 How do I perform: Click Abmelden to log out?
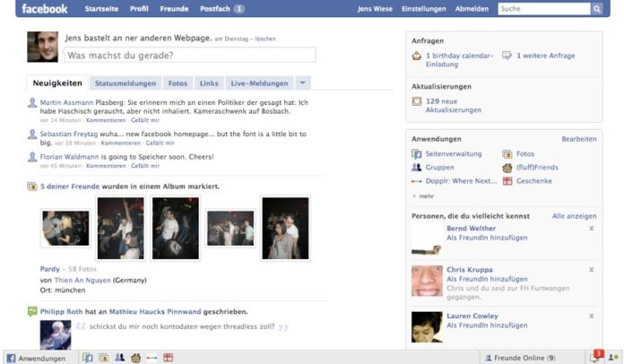click(x=472, y=9)
